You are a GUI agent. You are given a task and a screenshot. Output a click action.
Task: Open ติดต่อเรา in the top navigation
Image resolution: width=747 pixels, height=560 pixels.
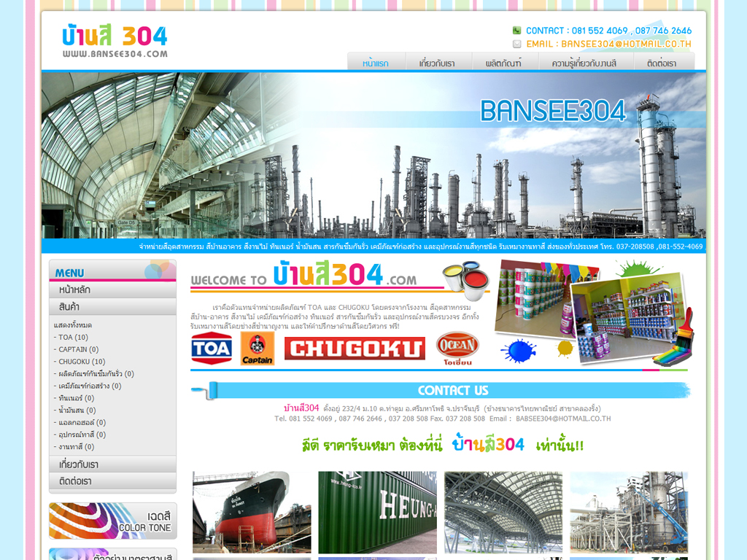[661, 63]
